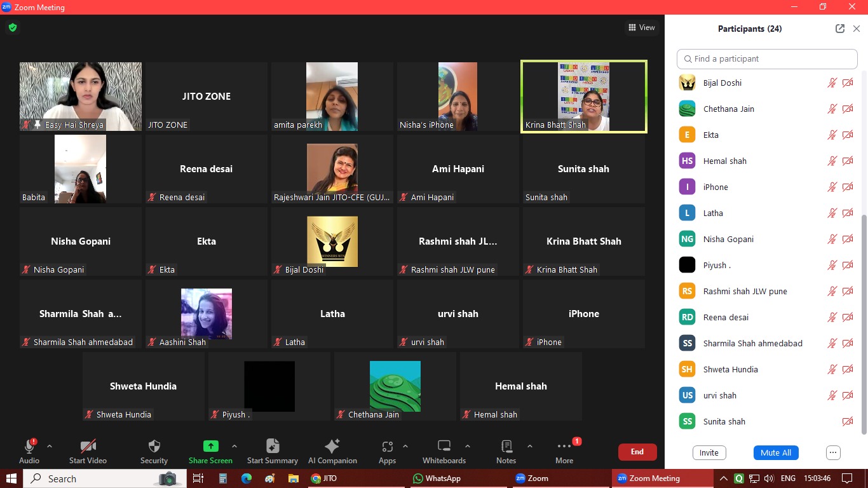Expand the Share Screen options arrow
The width and height of the screenshot is (868, 488).
click(234, 446)
